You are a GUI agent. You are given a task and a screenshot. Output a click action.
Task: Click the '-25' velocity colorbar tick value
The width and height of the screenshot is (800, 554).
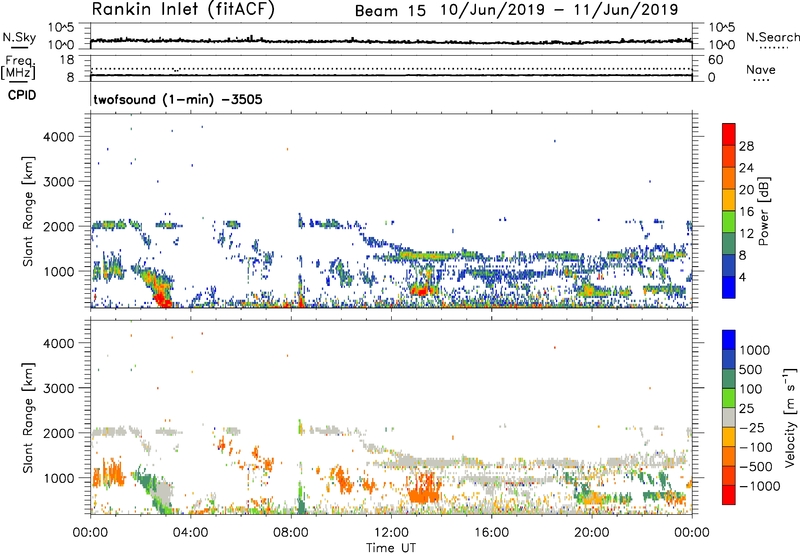coord(754,428)
